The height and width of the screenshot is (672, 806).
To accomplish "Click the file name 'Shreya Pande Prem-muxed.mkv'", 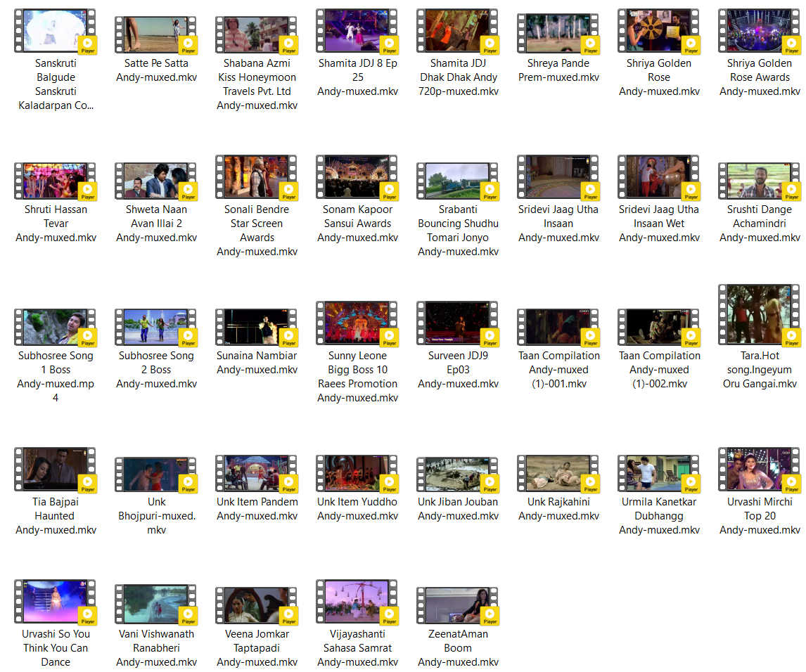I will click(558, 70).
